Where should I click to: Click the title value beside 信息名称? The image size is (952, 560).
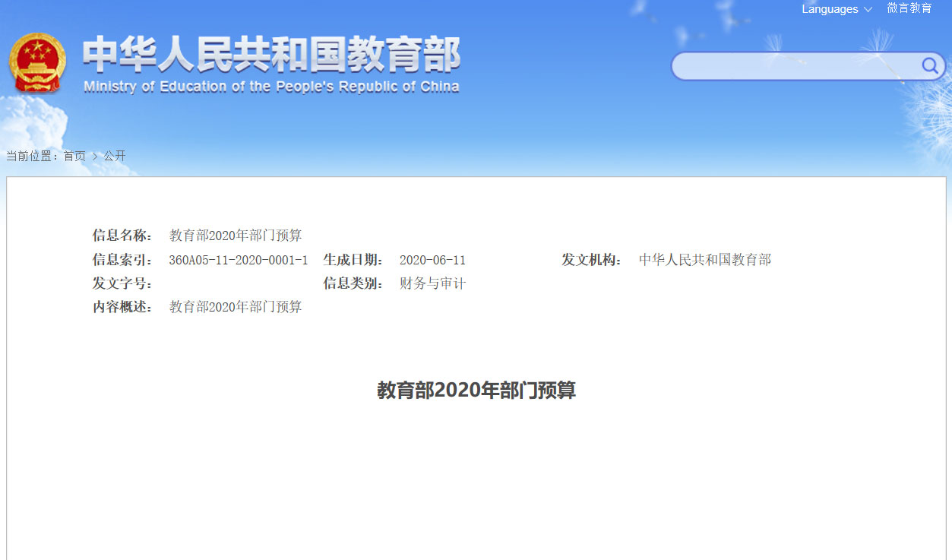(x=236, y=236)
